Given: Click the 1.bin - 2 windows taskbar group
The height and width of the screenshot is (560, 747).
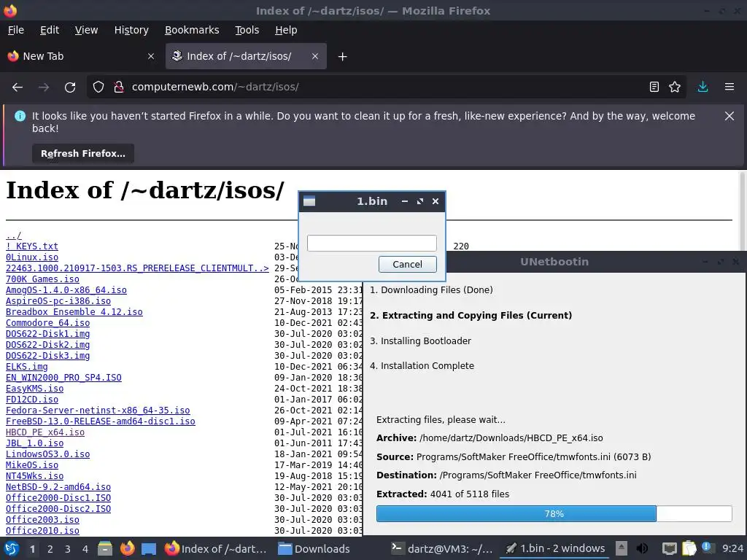Looking at the screenshot, I should point(554,549).
